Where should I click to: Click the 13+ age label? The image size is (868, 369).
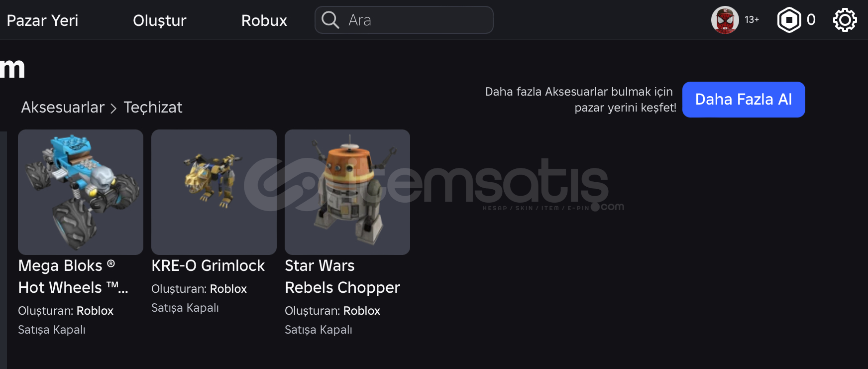click(752, 20)
